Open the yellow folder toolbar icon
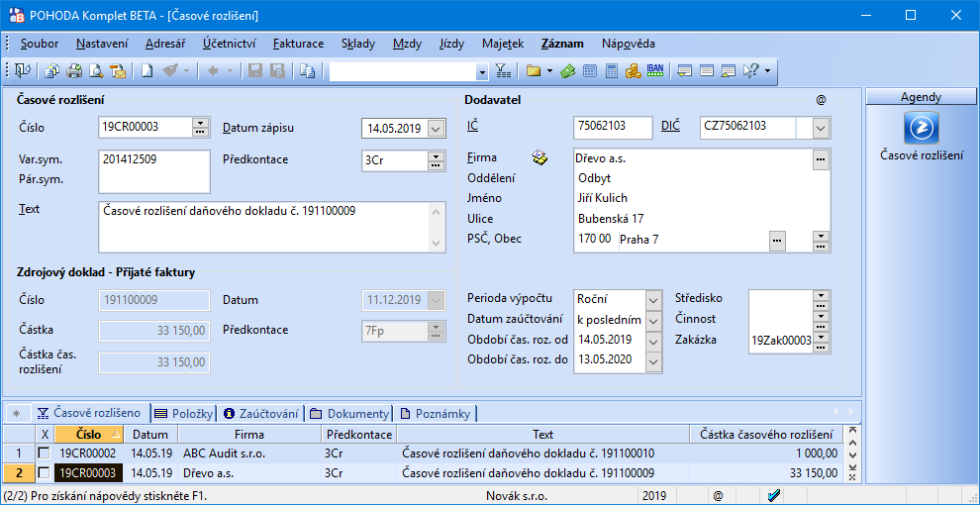The width and height of the screenshot is (980, 505). pos(534,71)
